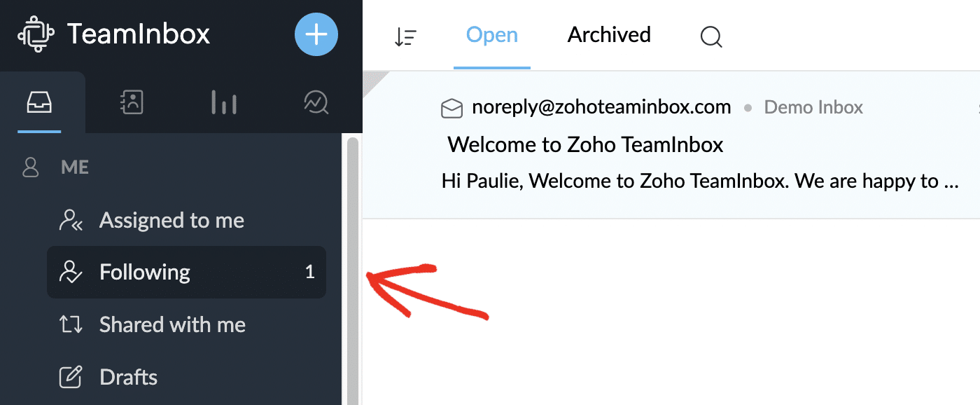980x405 pixels.
Task: Open Shared with me folder
Action: point(172,324)
